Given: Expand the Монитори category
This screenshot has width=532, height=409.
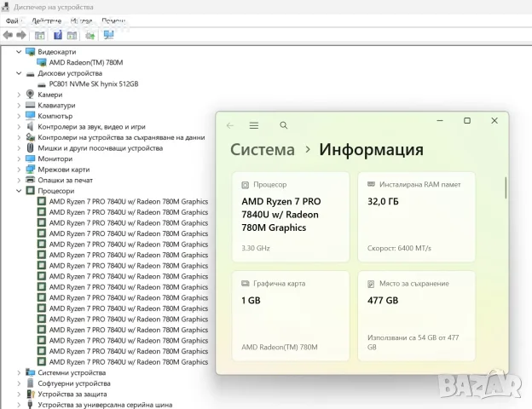Looking at the screenshot, I should (19, 158).
